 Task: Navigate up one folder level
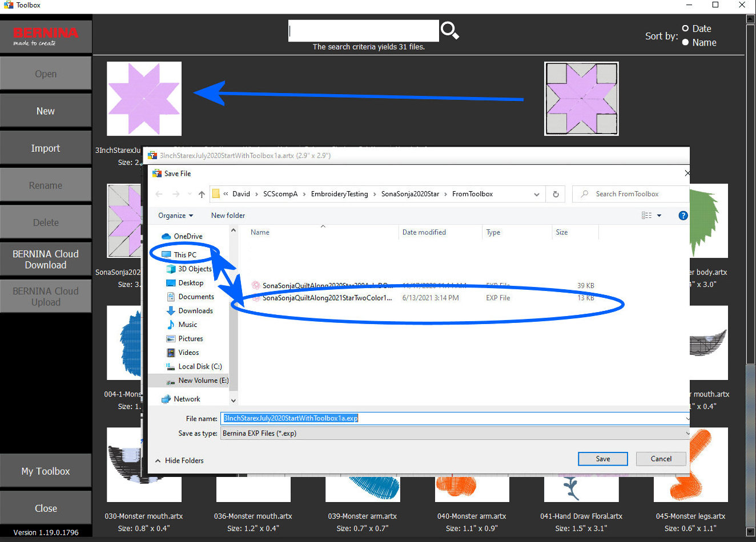pos(202,194)
